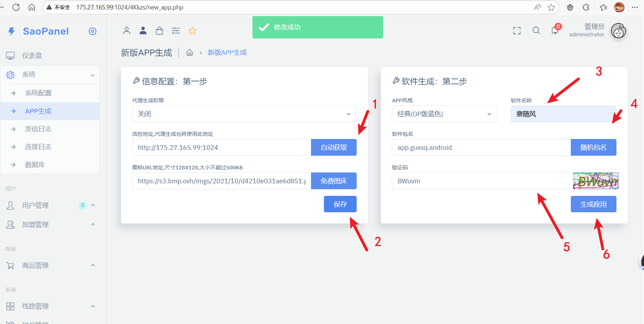Click the 生成应用 button
Image resolution: width=644 pixels, height=324 pixels.
593,204
